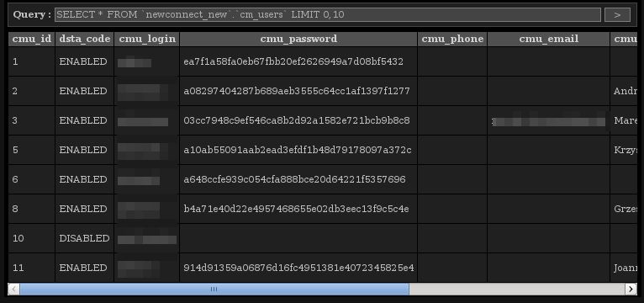
Task: Select the cmu_id cell with value 11
Action: click(32, 268)
